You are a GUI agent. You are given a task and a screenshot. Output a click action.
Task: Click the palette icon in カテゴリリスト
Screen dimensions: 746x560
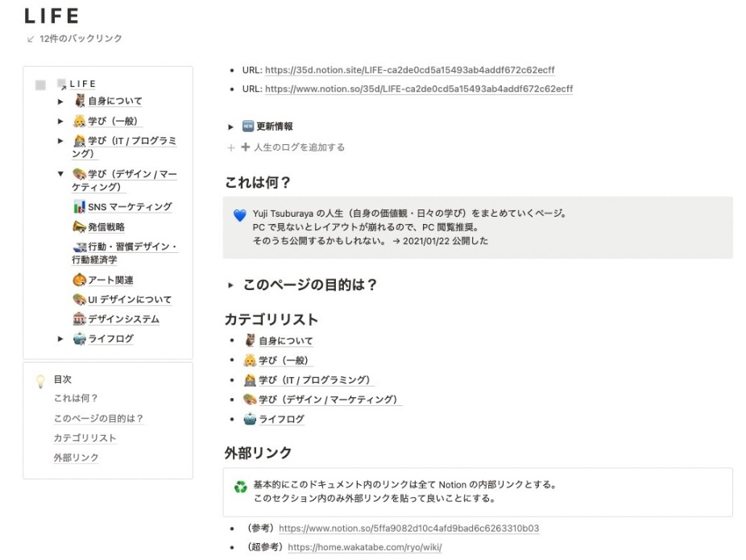point(250,399)
